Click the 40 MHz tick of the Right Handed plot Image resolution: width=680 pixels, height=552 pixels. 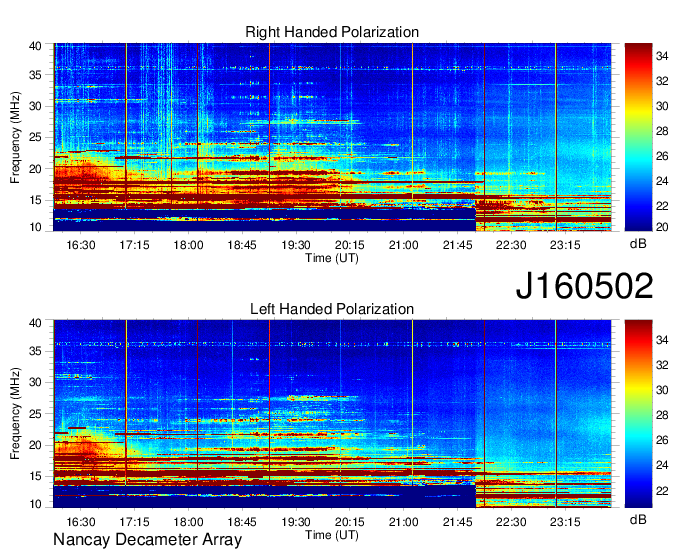click(x=35, y=46)
